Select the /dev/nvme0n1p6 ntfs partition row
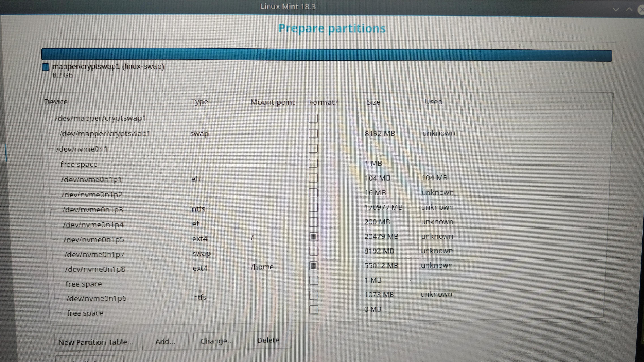This screenshot has height=362, width=644. tap(96, 298)
